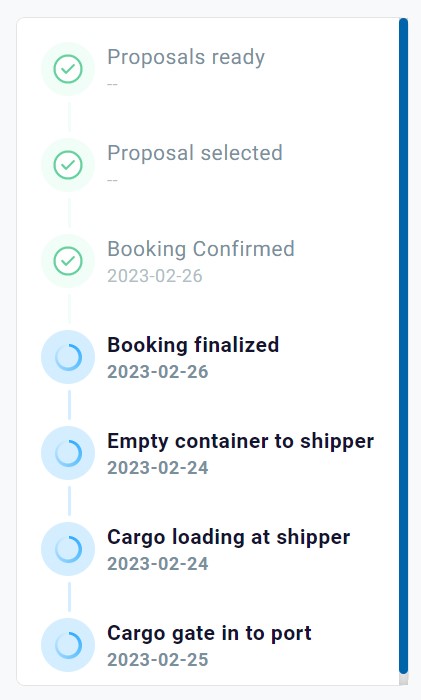This screenshot has width=421, height=700.
Task: Click the spinner icon for Booking finalized
Action: tap(68, 357)
